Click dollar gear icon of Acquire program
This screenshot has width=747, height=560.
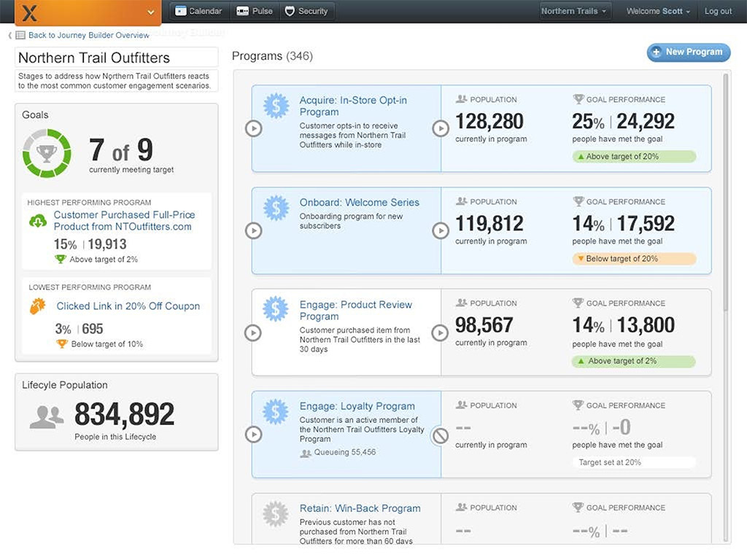coord(276,106)
